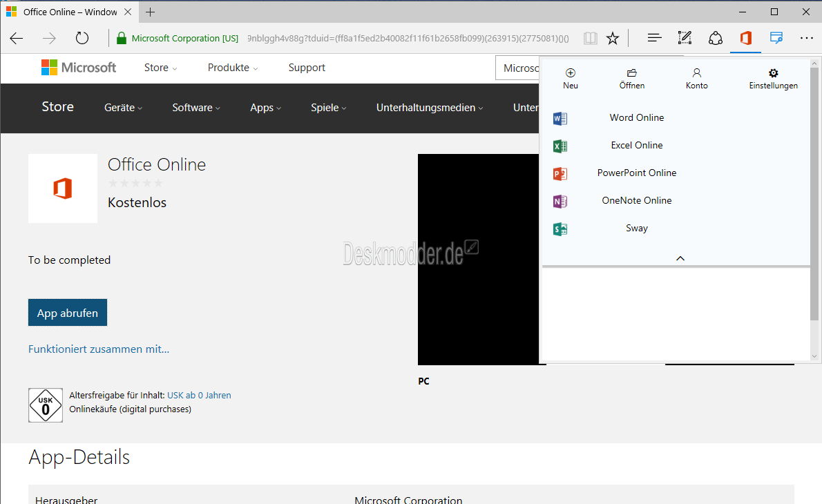Open reading view book icon
The height and width of the screenshot is (504, 822).
(x=591, y=38)
